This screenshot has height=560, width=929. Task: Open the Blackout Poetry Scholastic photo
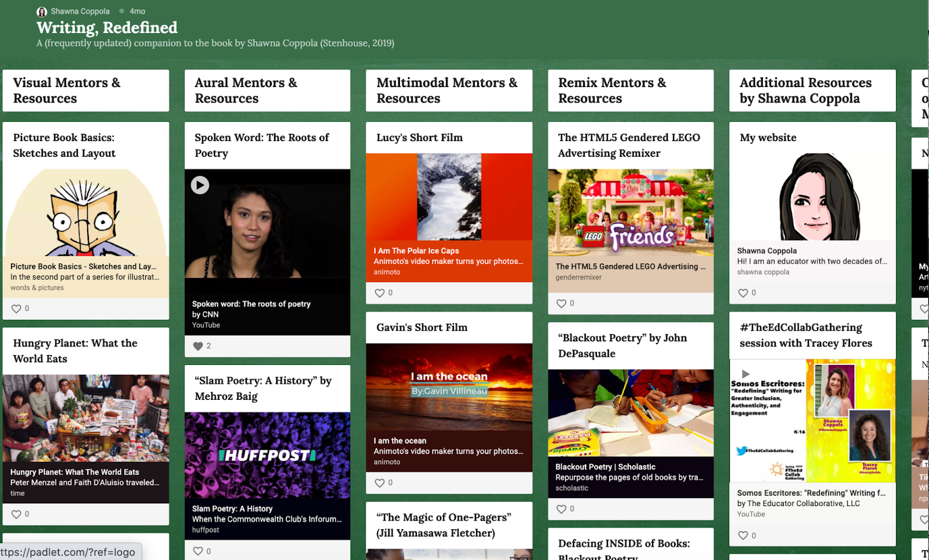631,413
